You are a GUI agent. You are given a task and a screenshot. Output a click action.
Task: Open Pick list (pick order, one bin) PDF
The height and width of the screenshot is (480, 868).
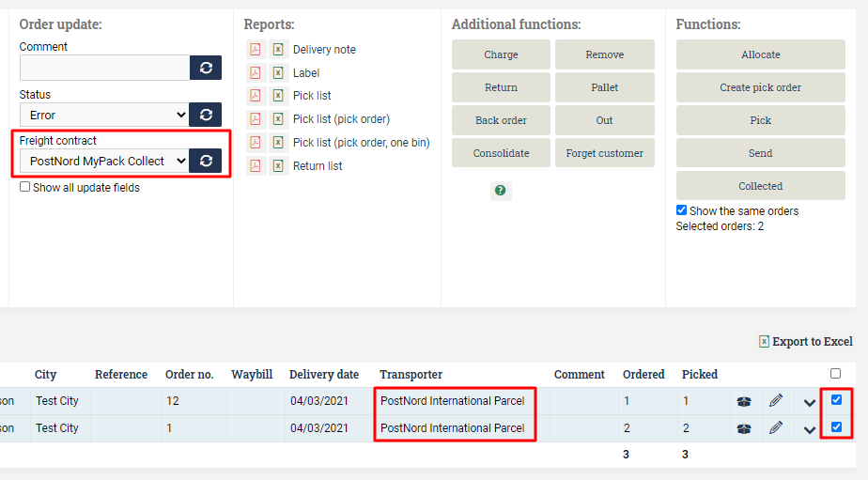256,142
